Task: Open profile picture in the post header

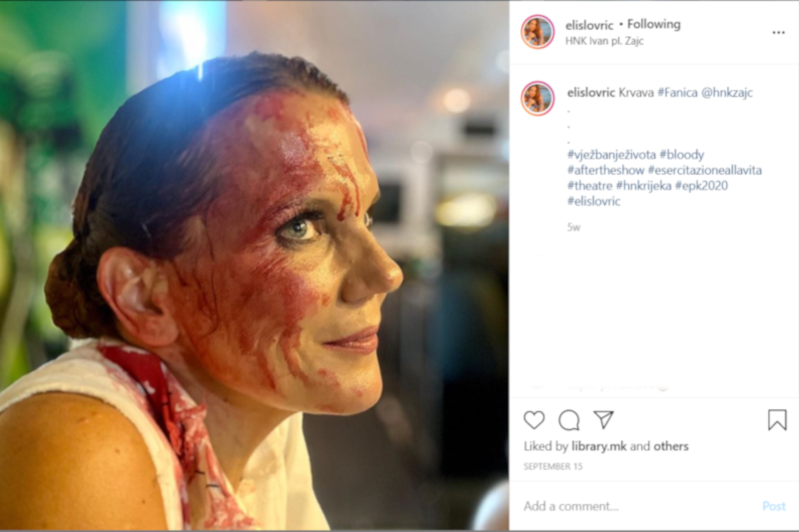Action: coord(537,32)
